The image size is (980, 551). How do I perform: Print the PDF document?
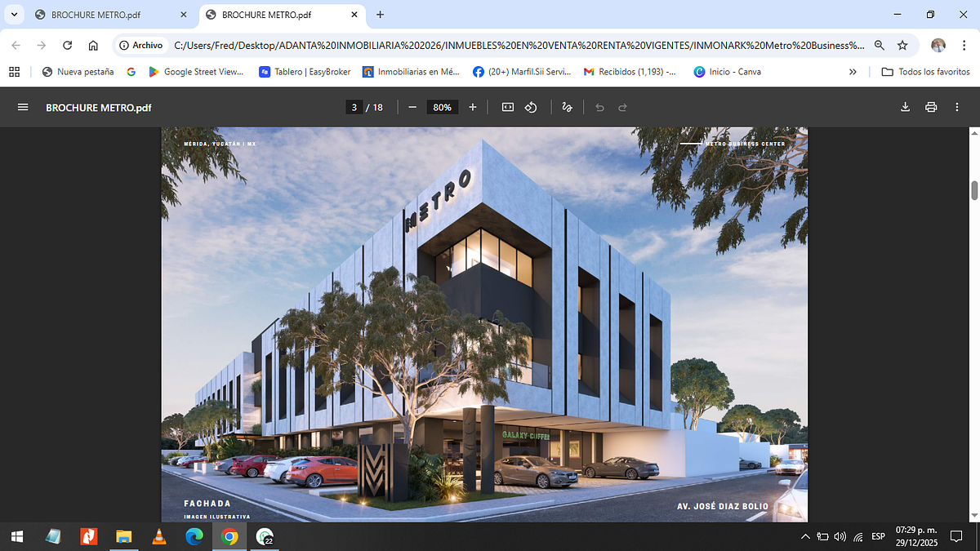[931, 108]
